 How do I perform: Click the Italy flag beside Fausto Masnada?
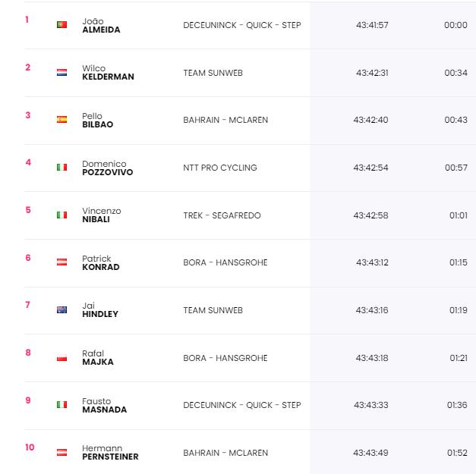[x=61, y=404]
